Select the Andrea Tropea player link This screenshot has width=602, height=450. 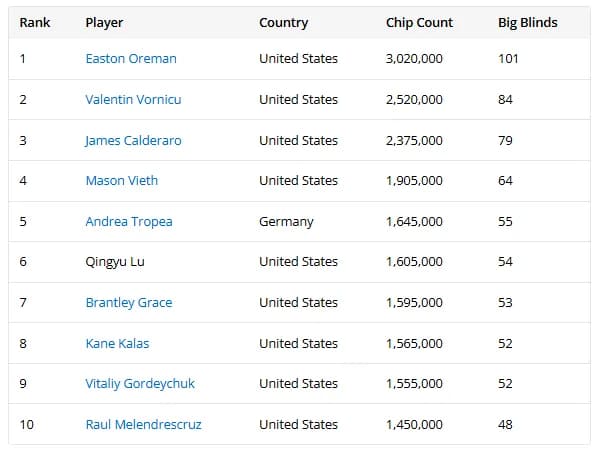[x=129, y=222]
